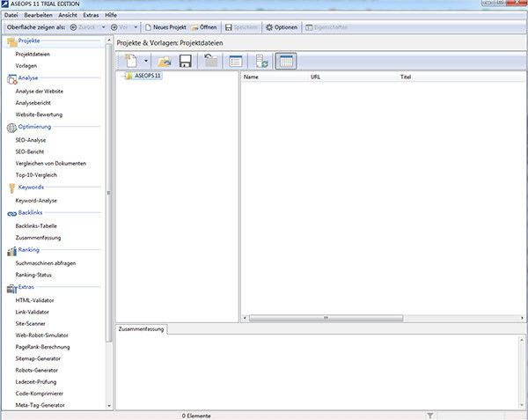Image resolution: width=528 pixels, height=420 pixels.
Task: Click the Titel column header
Action: click(x=406, y=77)
